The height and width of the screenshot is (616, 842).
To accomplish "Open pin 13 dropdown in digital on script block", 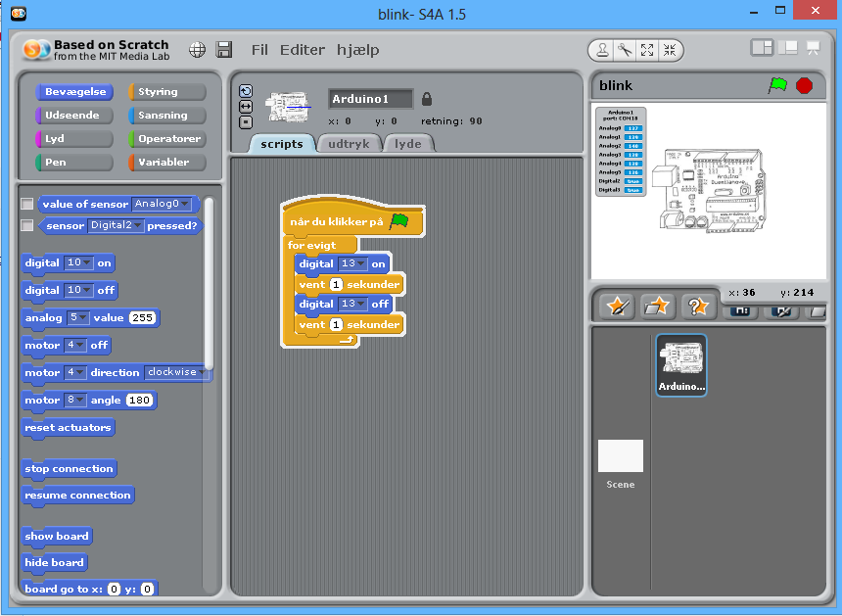I will click(x=352, y=263).
